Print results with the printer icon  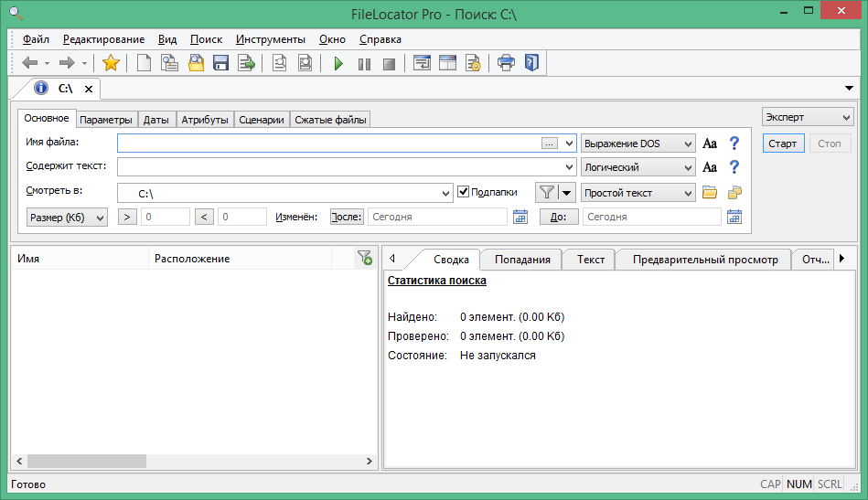506,63
